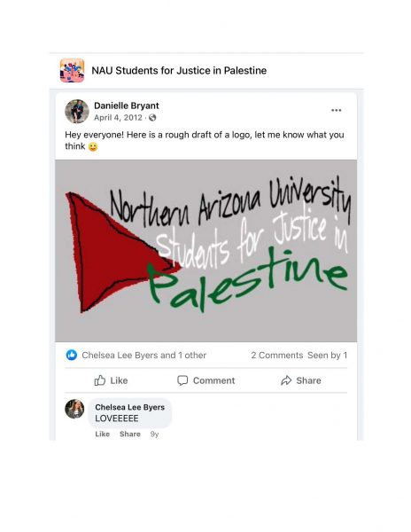View the logo draft image

click(x=206, y=251)
